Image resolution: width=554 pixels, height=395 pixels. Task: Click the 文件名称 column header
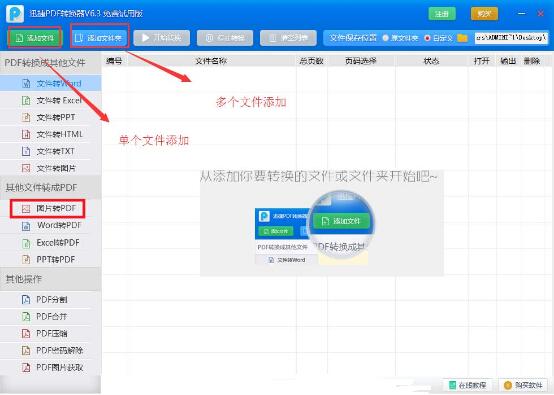(211, 61)
